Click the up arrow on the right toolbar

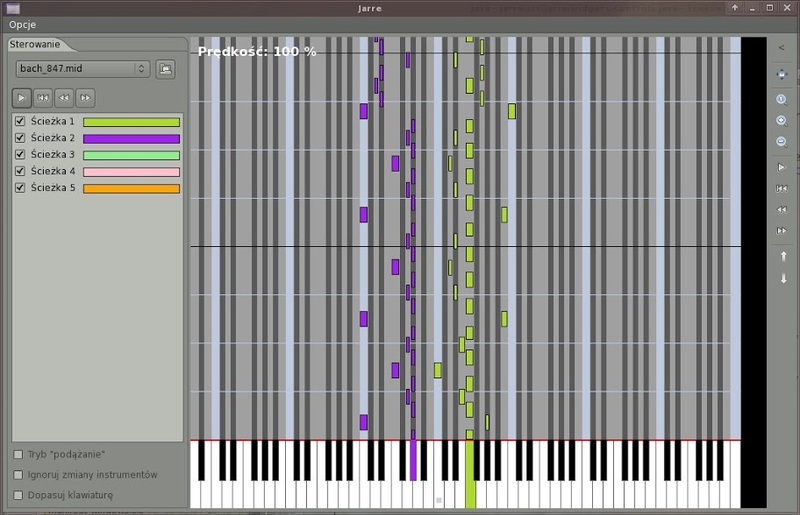tap(783, 256)
